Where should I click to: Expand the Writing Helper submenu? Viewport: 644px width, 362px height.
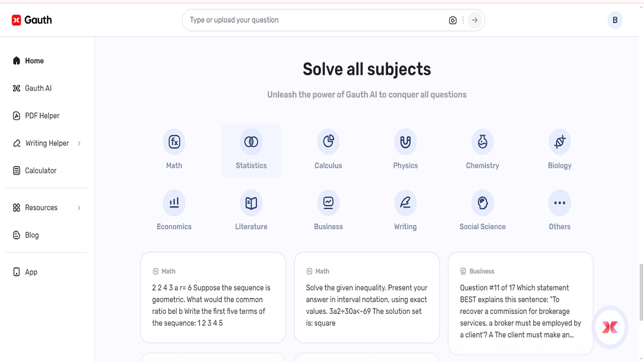79,143
